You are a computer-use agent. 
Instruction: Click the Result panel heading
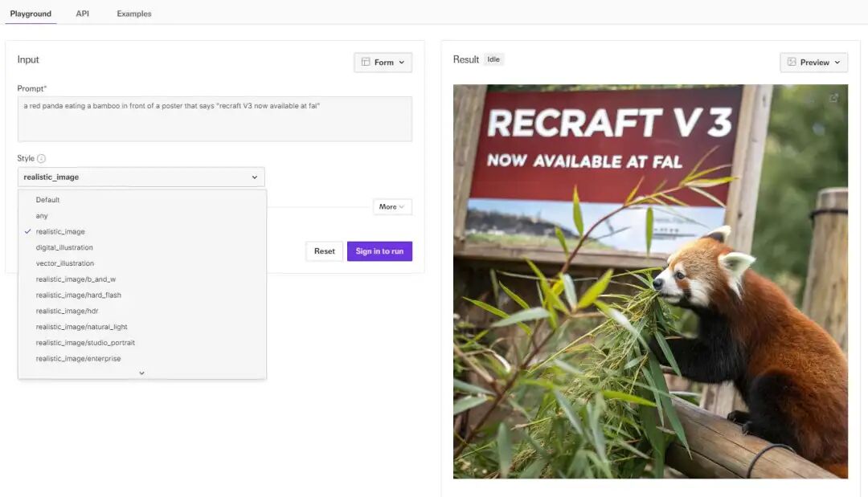click(x=465, y=59)
